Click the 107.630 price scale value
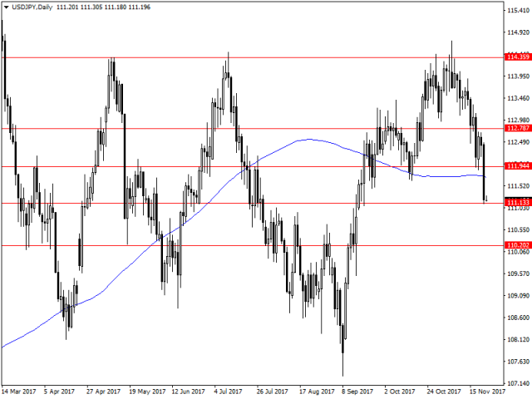The height and width of the screenshot is (399, 532). coord(518,362)
